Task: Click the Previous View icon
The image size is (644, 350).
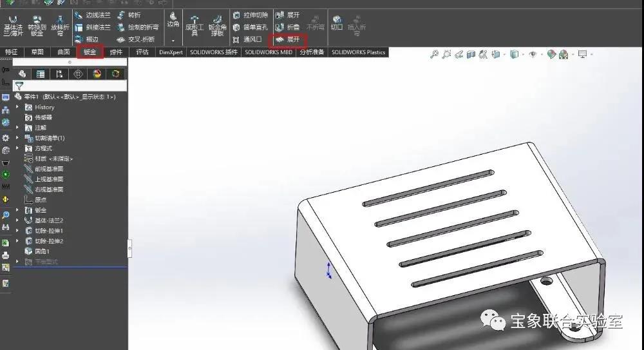Action: pos(459,54)
